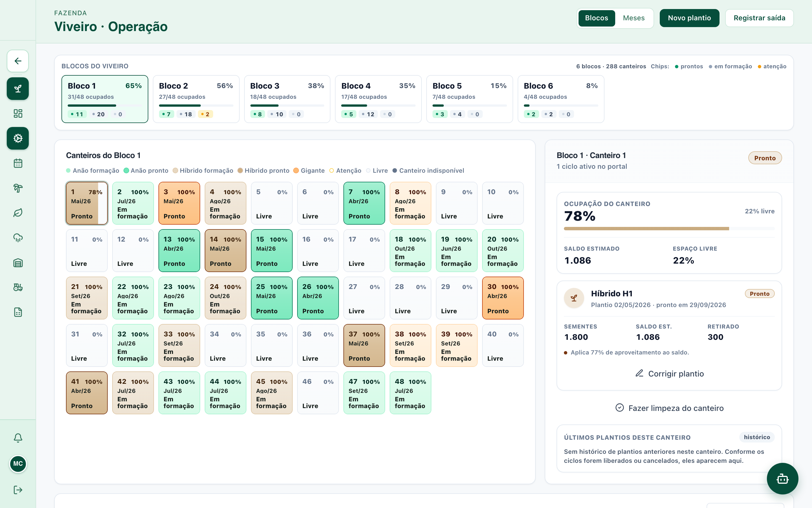Open the gear operation sidebar icon
The height and width of the screenshot is (508, 812).
18,138
